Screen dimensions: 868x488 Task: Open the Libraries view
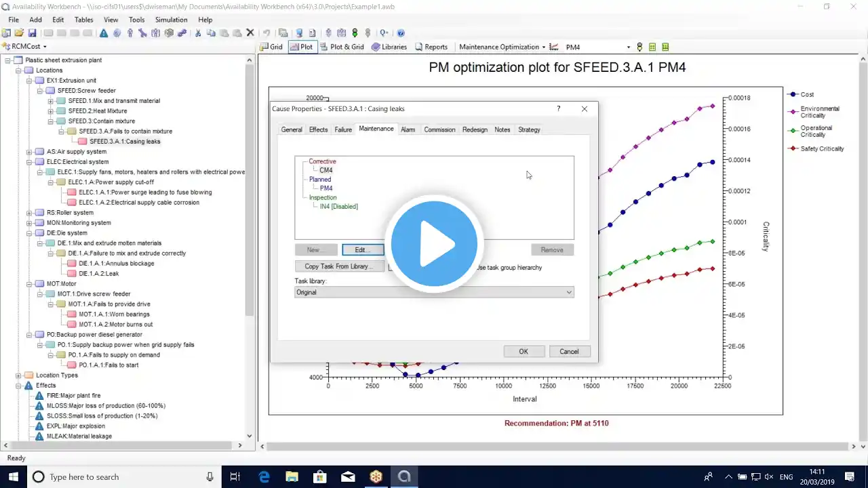[x=389, y=47]
